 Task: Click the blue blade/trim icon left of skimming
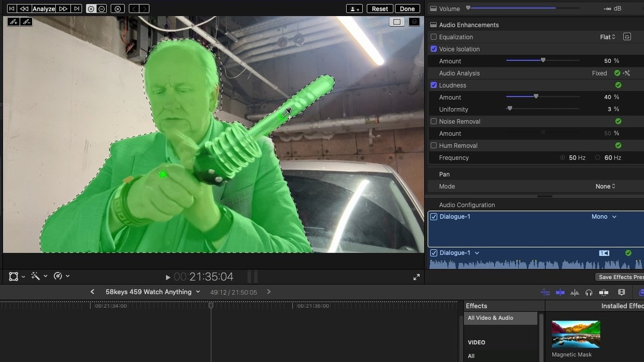coord(545,292)
